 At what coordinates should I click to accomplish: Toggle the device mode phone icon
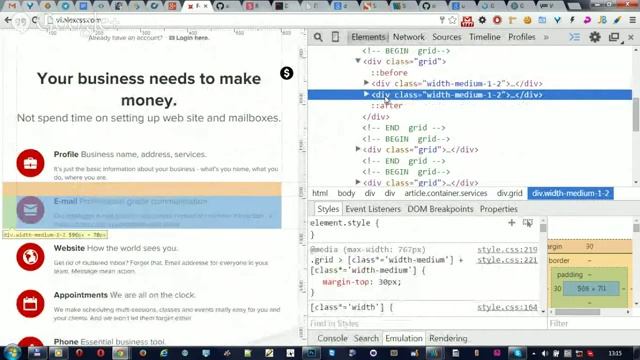point(335,37)
